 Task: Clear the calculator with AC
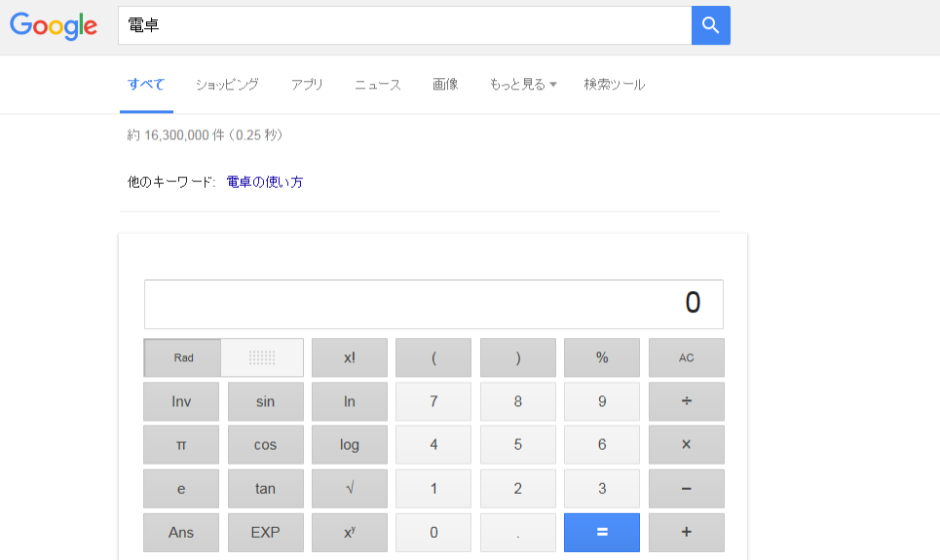pyautogui.click(x=687, y=357)
